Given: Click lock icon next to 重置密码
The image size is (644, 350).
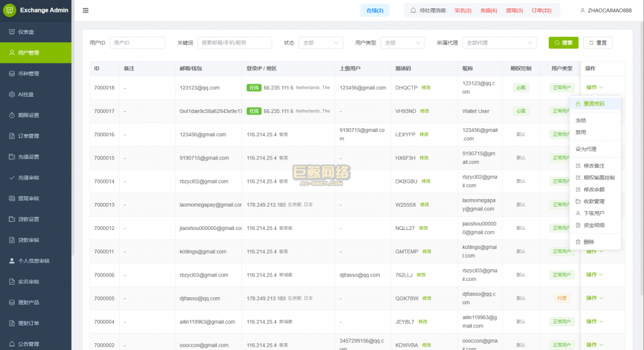Looking at the screenshot, I should coord(578,104).
